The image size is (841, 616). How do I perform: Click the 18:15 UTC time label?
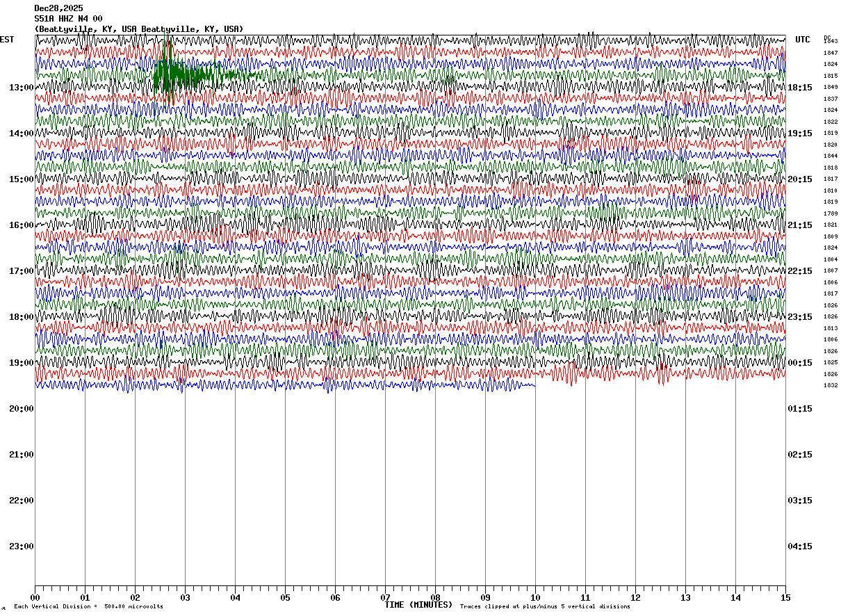[x=799, y=87]
